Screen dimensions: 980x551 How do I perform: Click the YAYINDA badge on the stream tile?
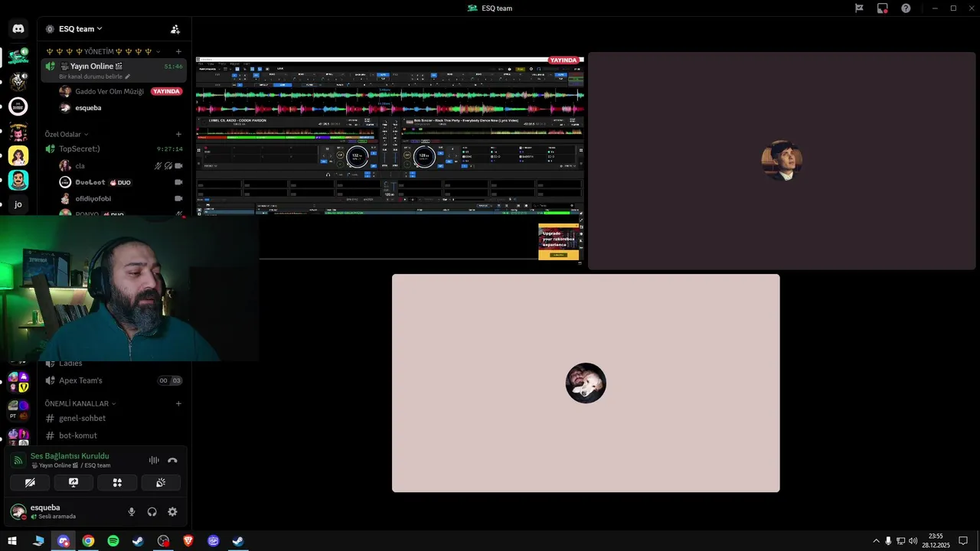pos(563,60)
